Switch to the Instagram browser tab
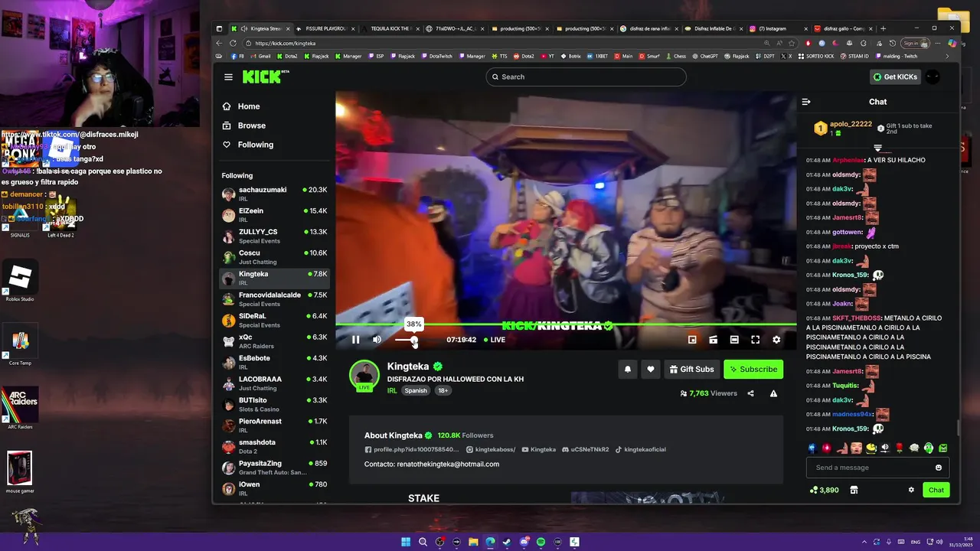This screenshot has width=980, height=551. [777, 28]
